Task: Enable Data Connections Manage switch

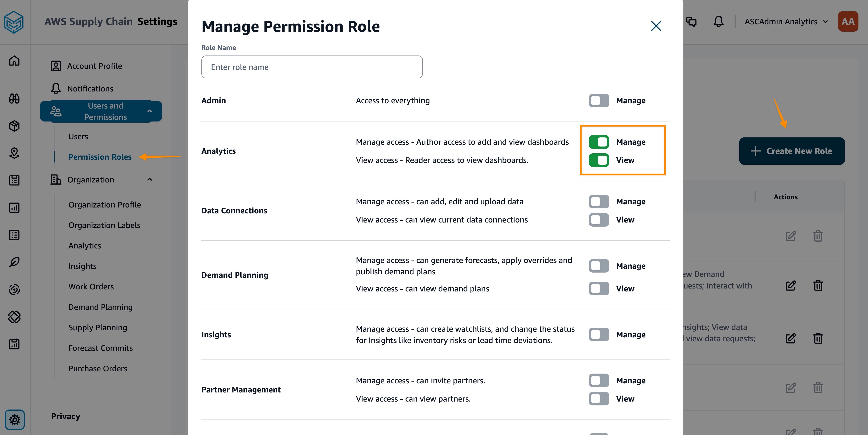Action: [x=599, y=202]
